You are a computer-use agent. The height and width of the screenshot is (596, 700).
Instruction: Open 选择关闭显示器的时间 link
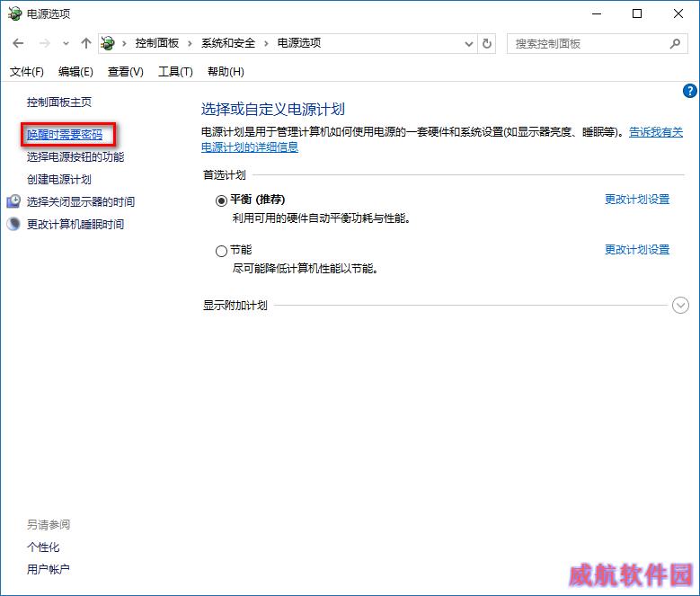[81, 201]
